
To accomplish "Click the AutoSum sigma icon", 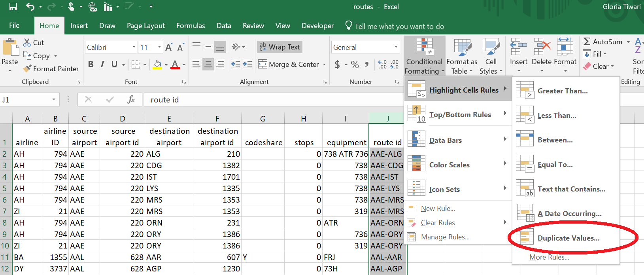I will pyautogui.click(x=587, y=42).
